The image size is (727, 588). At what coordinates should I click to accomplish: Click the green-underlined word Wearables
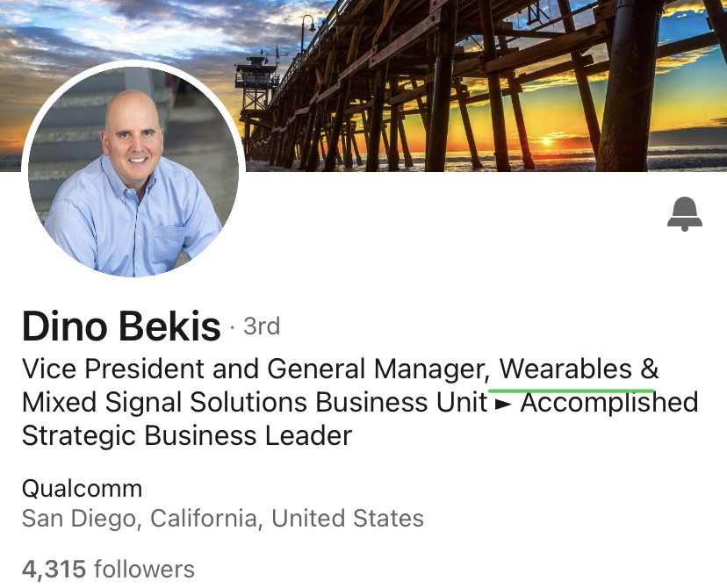(565, 369)
